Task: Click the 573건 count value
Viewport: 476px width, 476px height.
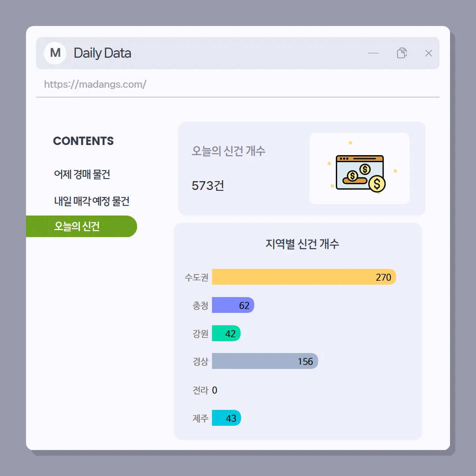Action: coord(208,186)
